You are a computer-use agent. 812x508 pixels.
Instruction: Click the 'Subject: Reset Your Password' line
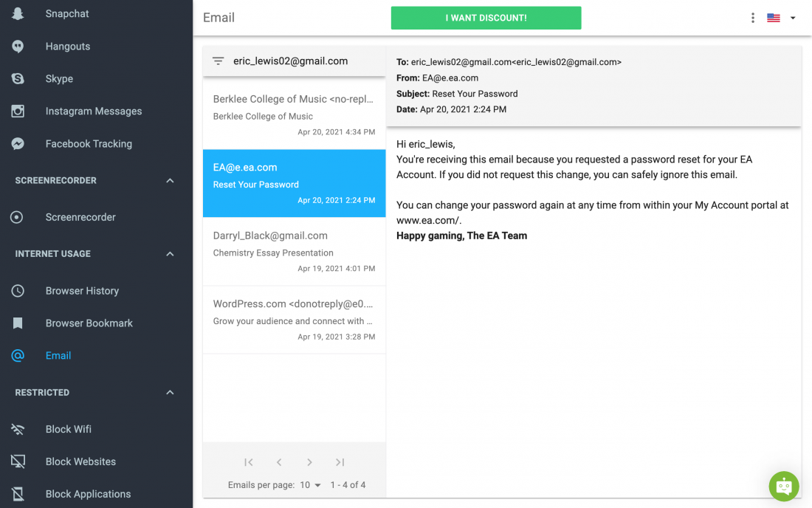(x=457, y=94)
